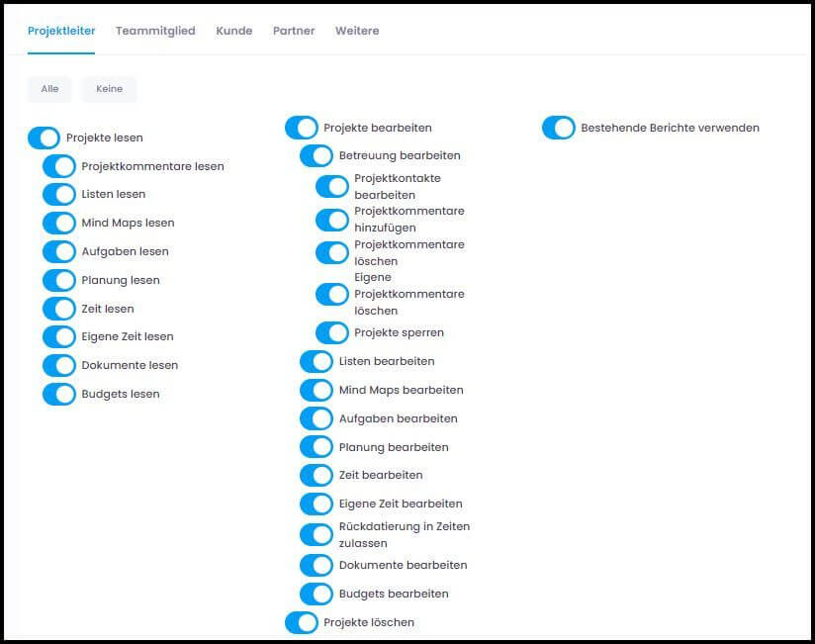815x644 pixels.
Task: Click the Alle button
Action: pos(49,89)
